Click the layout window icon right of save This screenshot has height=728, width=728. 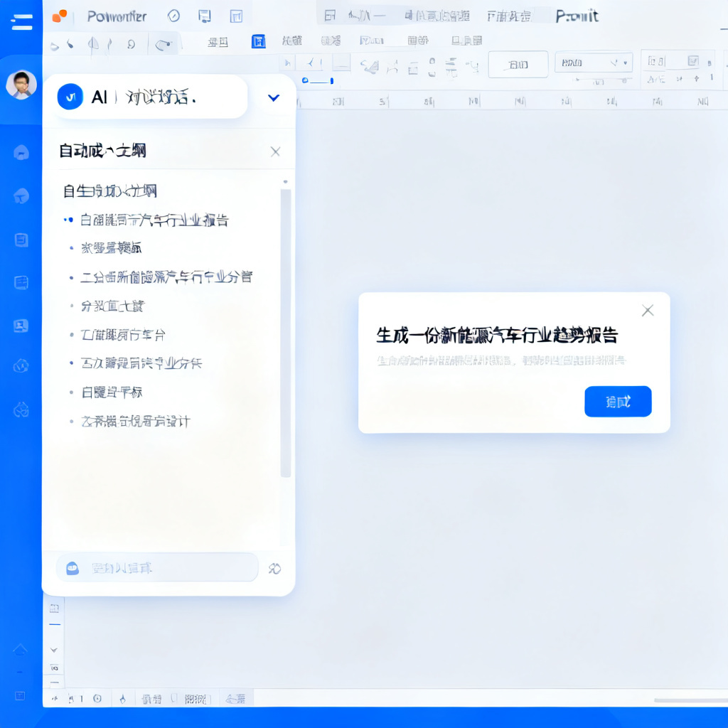click(236, 17)
